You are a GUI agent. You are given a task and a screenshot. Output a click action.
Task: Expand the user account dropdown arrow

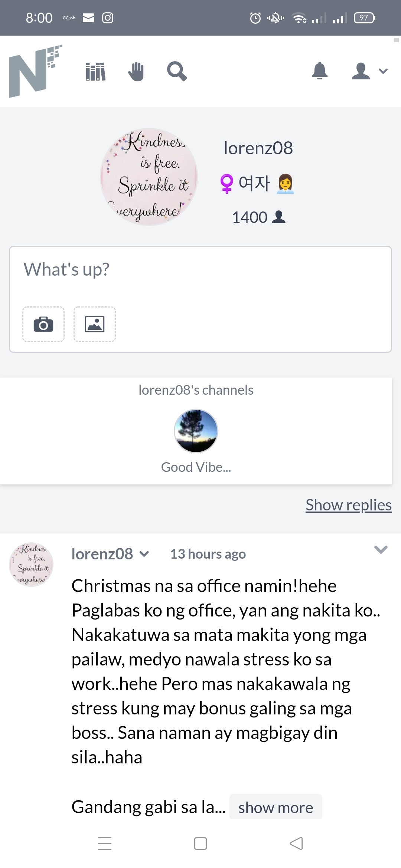click(x=383, y=71)
